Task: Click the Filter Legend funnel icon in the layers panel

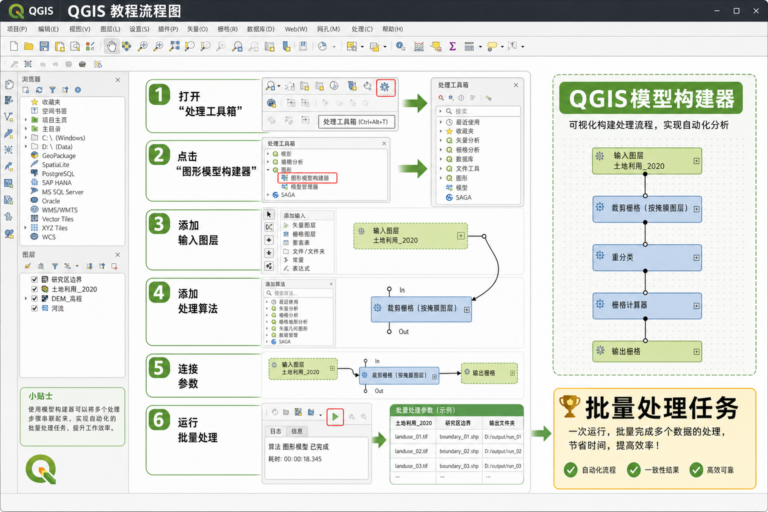Action: click(x=55, y=266)
